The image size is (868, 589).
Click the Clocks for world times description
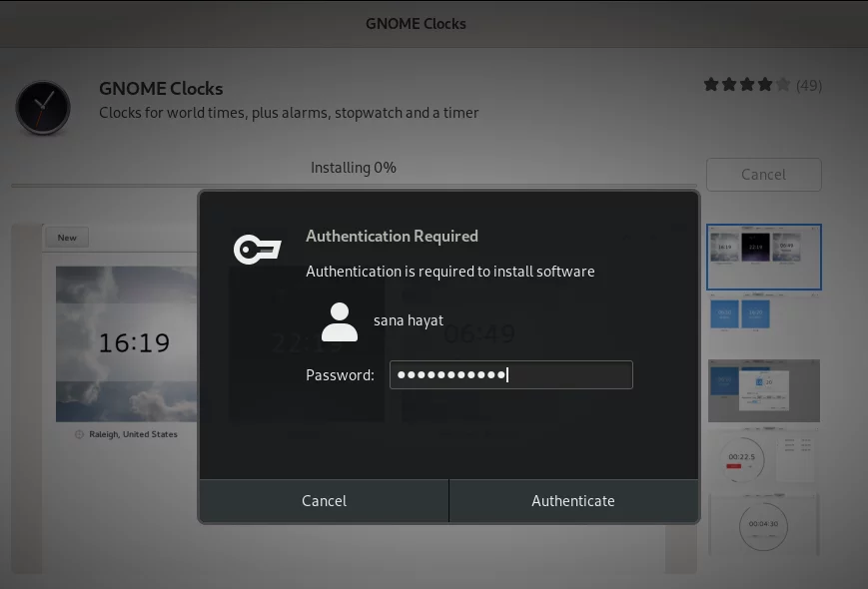point(289,113)
